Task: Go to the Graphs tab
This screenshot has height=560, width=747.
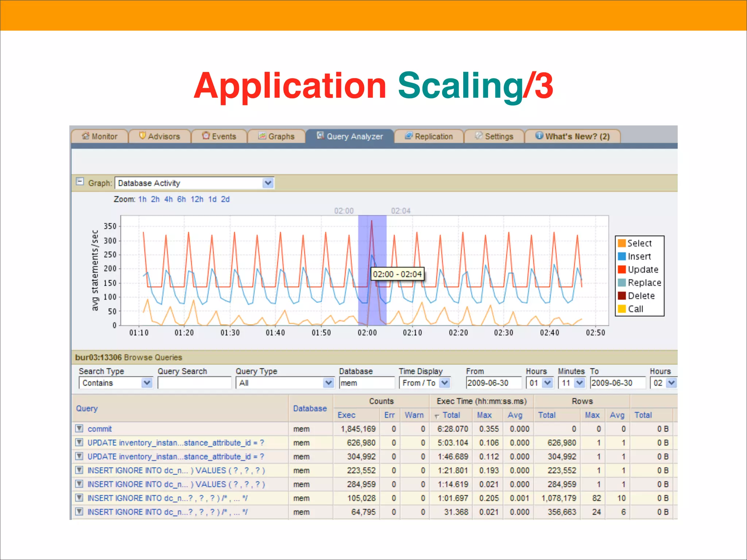Action: click(276, 136)
